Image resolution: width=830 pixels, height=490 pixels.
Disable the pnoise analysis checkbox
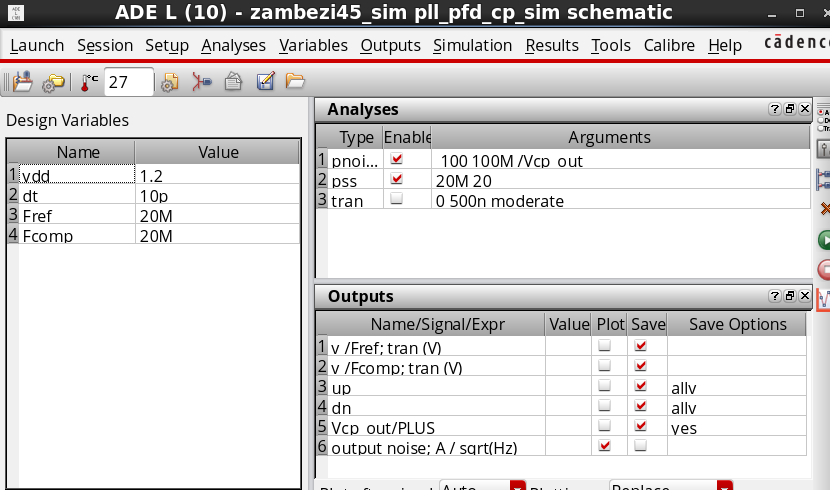396,159
